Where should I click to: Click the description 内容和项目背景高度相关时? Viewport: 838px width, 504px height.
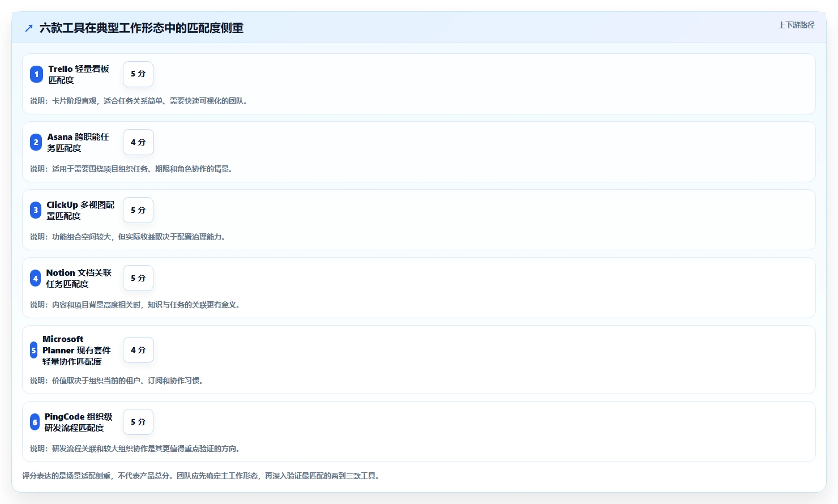(x=135, y=305)
